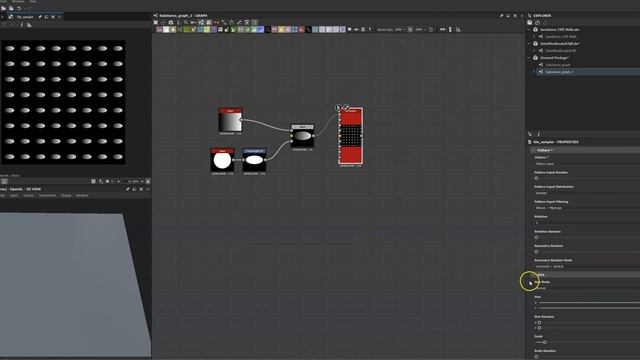Add the first pink node from the nodes toolbar
The height and width of the screenshot is (360, 640).
pos(159,29)
